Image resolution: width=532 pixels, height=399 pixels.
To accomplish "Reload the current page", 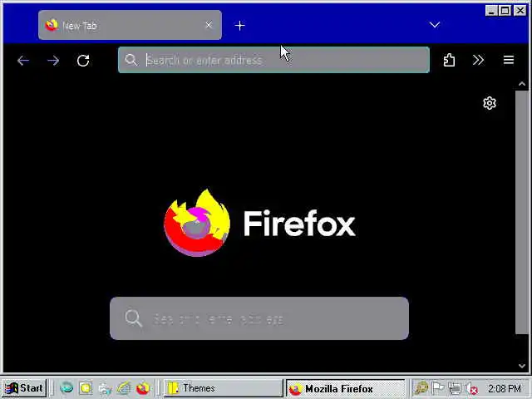I will (x=83, y=61).
